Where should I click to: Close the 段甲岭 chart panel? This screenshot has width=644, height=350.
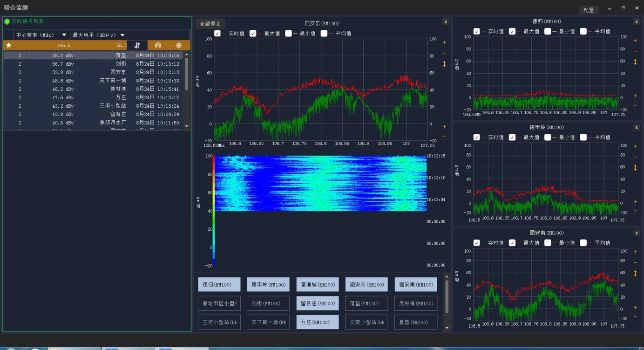pyautogui.click(x=637, y=127)
